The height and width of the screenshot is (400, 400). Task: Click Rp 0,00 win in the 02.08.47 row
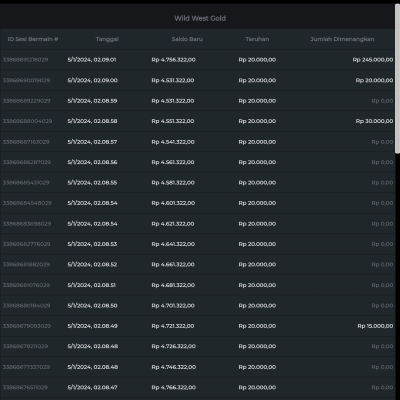tap(382, 387)
